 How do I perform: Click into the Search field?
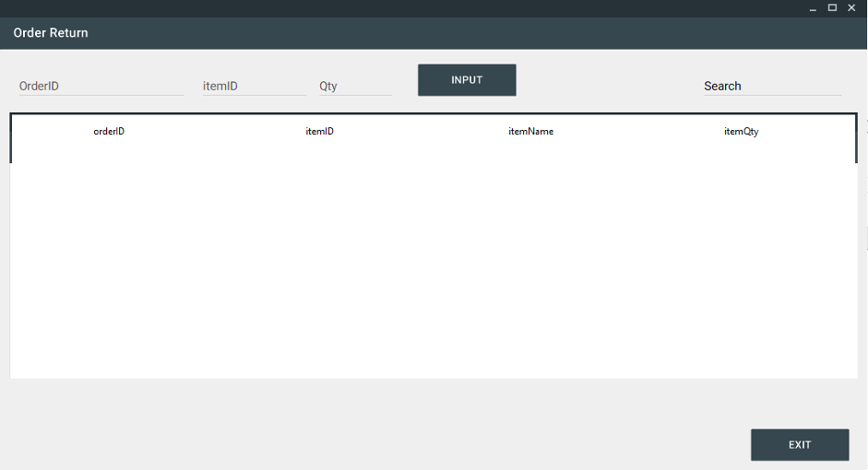(771, 86)
